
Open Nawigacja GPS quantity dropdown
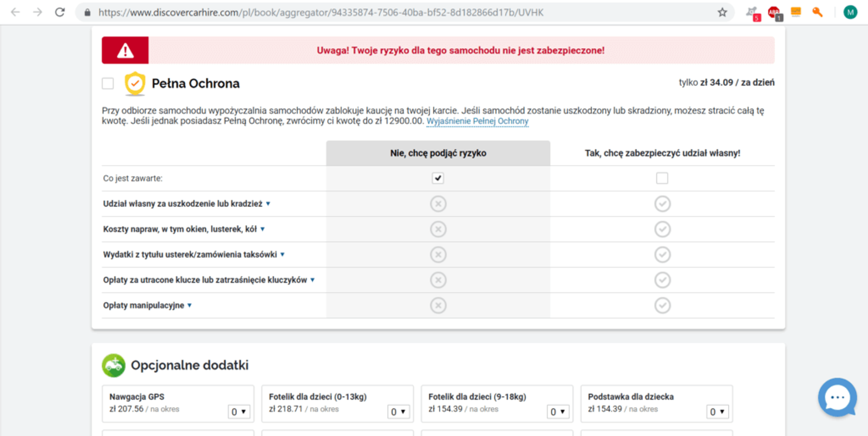[x=238, y=411]
